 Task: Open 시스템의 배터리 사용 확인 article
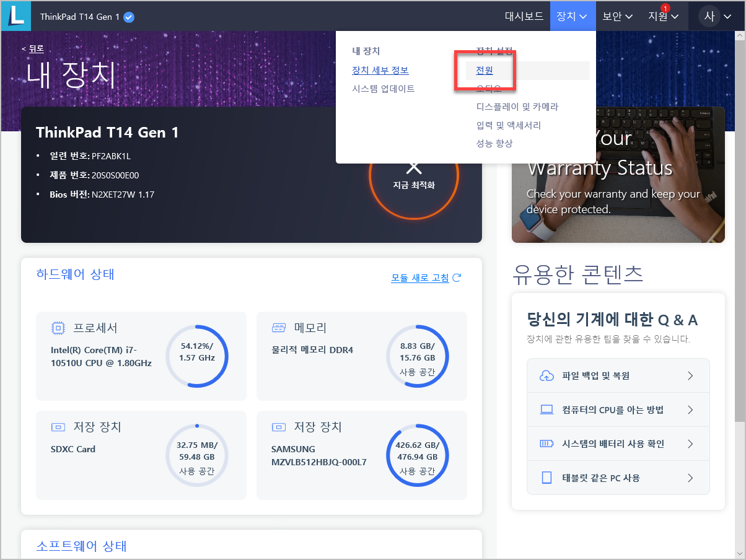click(x=618, y=444)
